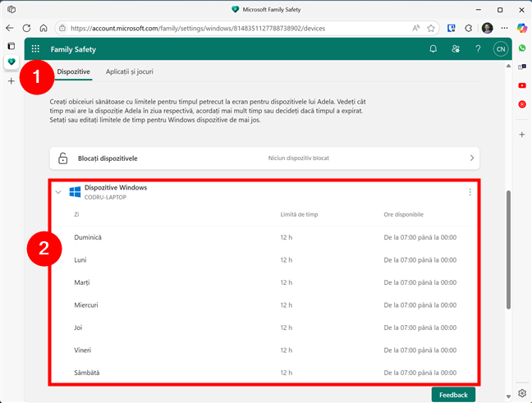
Task: Open browser Settings and more menu
Action: pos(505,28)
